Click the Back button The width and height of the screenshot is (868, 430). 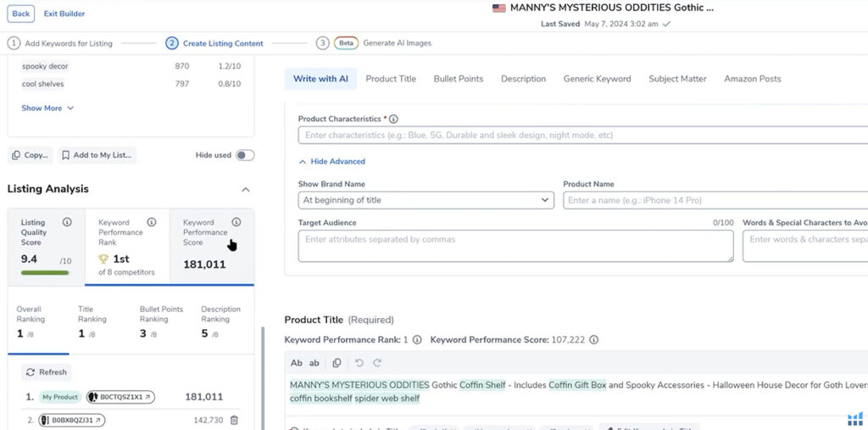[21, 14]
